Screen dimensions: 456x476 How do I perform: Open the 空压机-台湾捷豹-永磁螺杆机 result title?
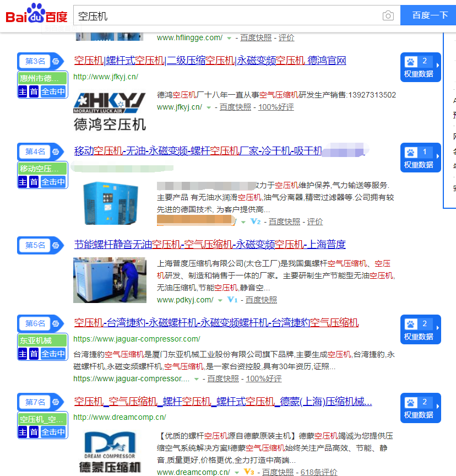pyautogui.click(x=216, y=323)
